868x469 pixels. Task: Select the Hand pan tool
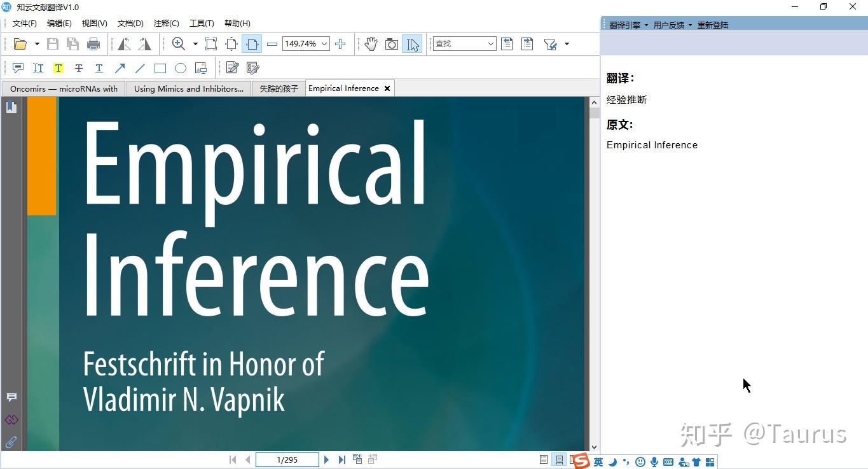click(x=371, y=44)
